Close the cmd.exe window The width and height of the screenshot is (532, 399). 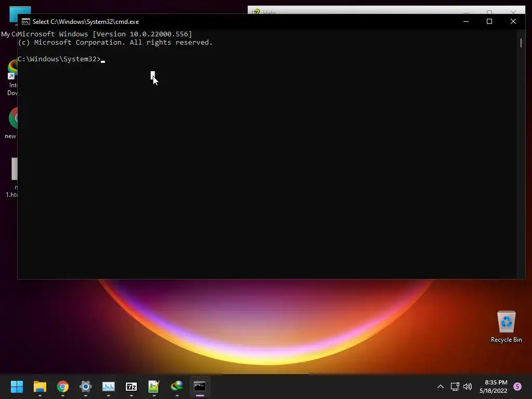point(513,21)
